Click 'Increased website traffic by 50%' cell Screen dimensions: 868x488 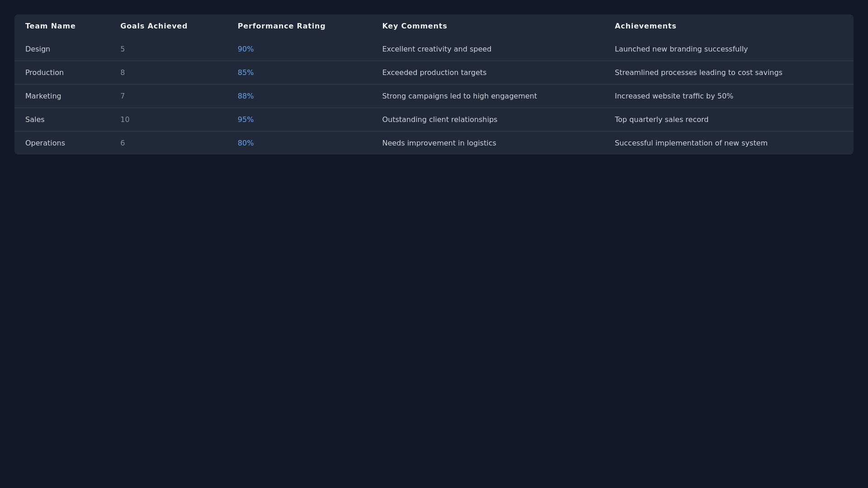point(674,96)
